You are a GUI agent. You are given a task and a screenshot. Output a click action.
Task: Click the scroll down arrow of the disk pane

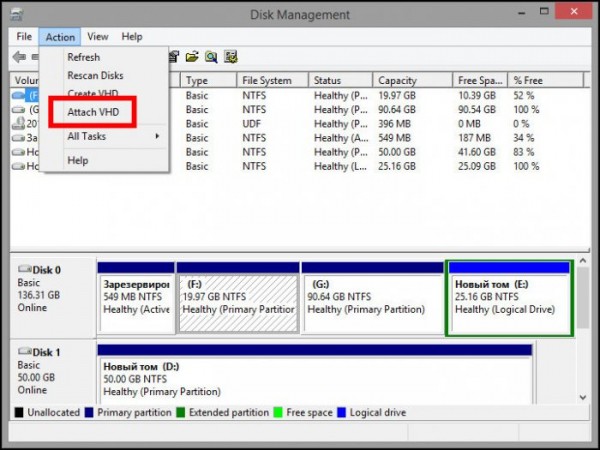583,397
